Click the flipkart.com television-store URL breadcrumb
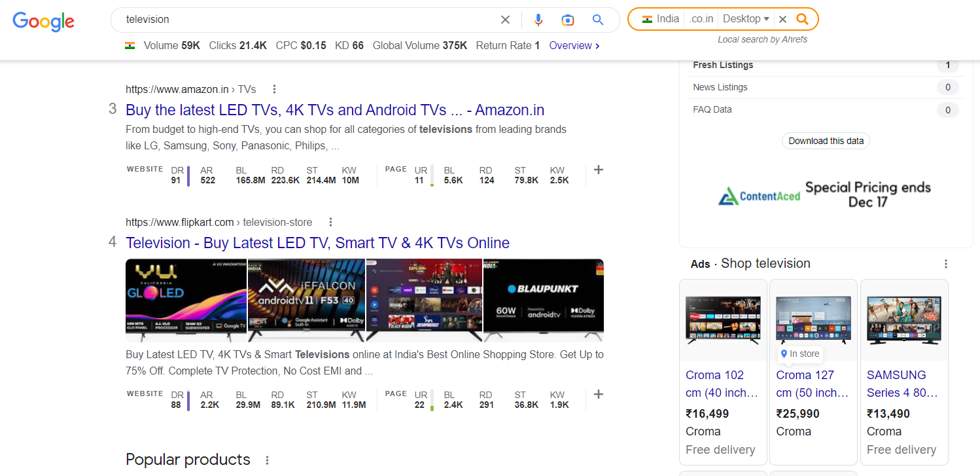The width and height of the screenshot is (980, 476). pos(219,222)
